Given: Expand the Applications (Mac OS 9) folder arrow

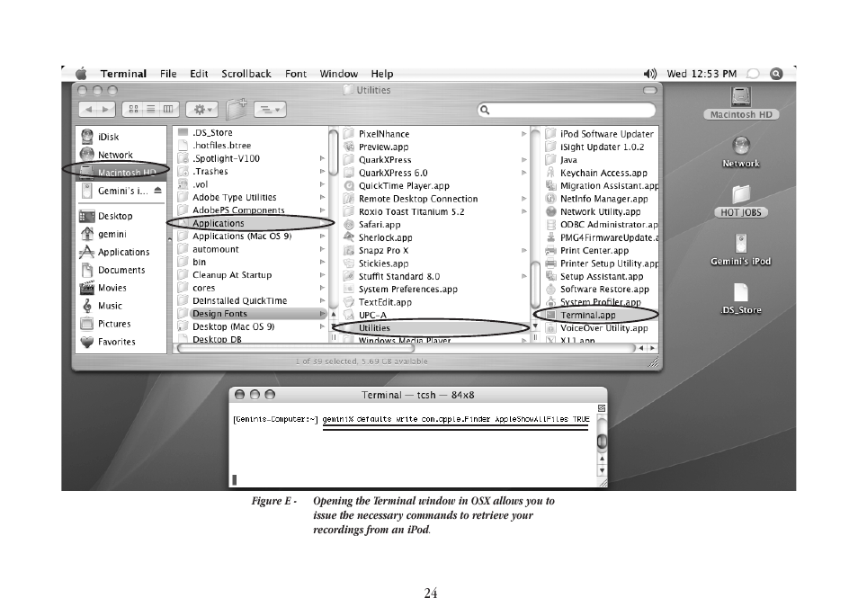Looking at the screenshot, I should [x=322, y=237].
